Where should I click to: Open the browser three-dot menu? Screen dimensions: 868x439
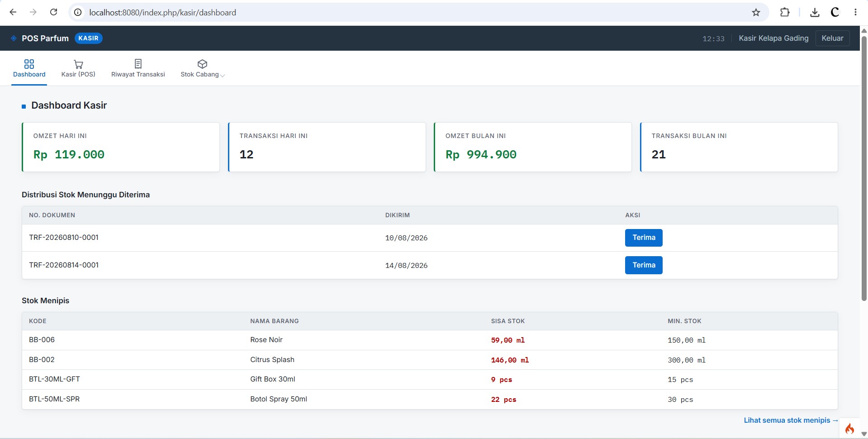click(855, 12)
